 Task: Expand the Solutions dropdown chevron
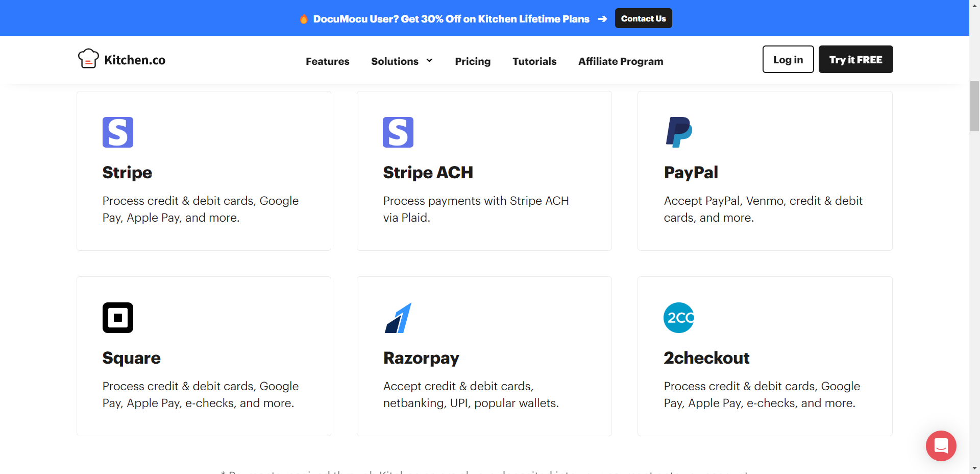[429, 60]
